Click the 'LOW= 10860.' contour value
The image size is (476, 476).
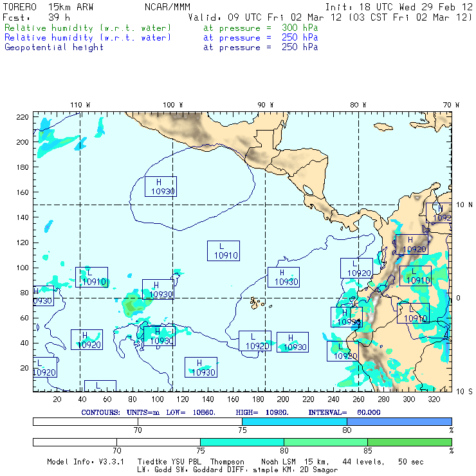pos(190,412)
